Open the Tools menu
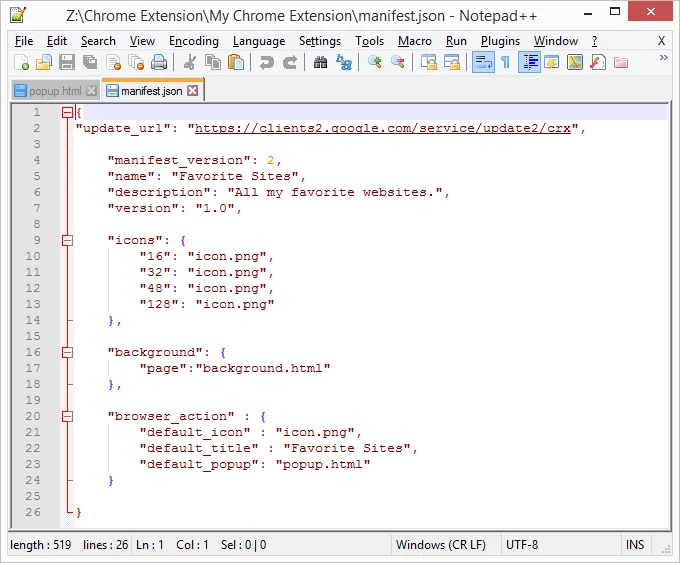The image size is (680, 563). [x=369, y=41]
